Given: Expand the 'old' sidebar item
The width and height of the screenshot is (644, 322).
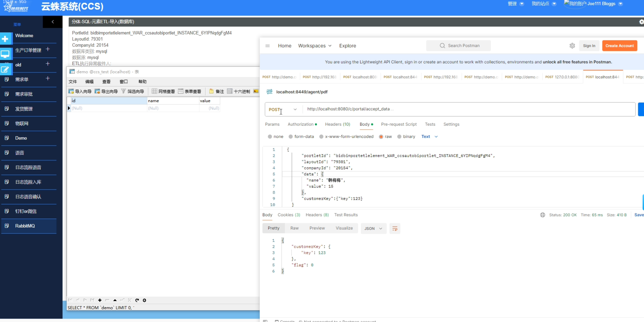Looking at the screenshot, I should coord(48,64).
